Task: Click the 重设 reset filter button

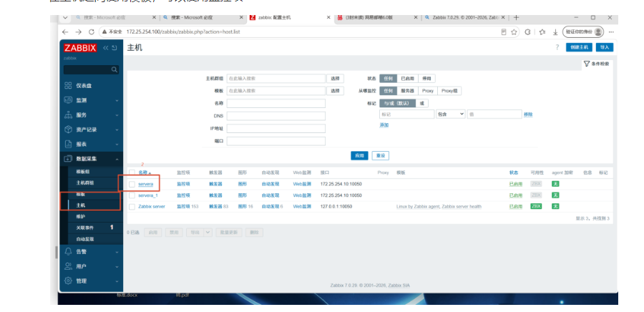Action: tap(381, 155)
